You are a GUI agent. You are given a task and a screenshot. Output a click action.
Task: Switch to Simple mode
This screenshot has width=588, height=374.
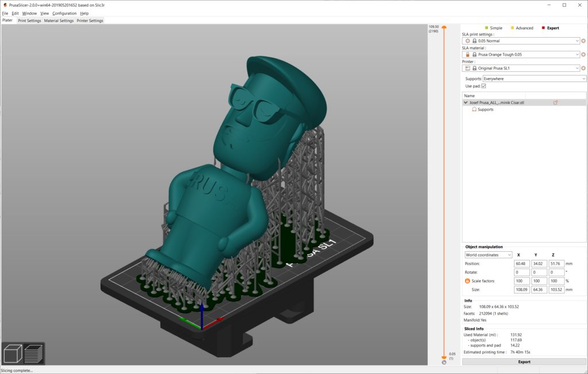(493, 28)
